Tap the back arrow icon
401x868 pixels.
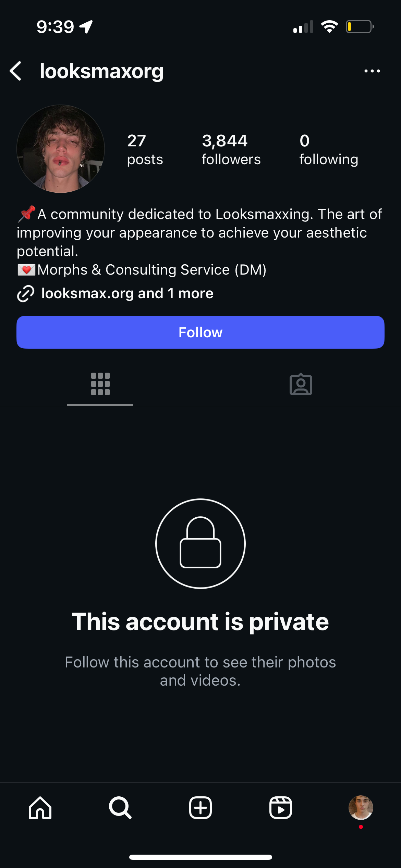[16, 71]
